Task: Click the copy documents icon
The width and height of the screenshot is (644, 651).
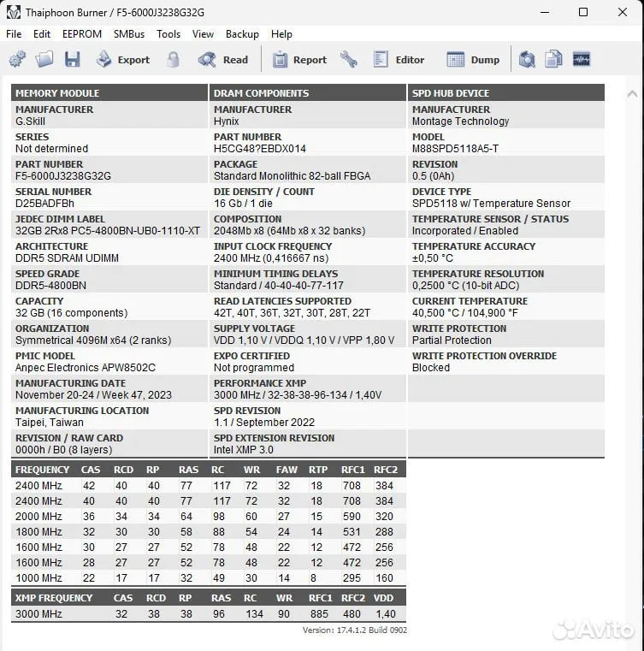Action: coord(553,59)
